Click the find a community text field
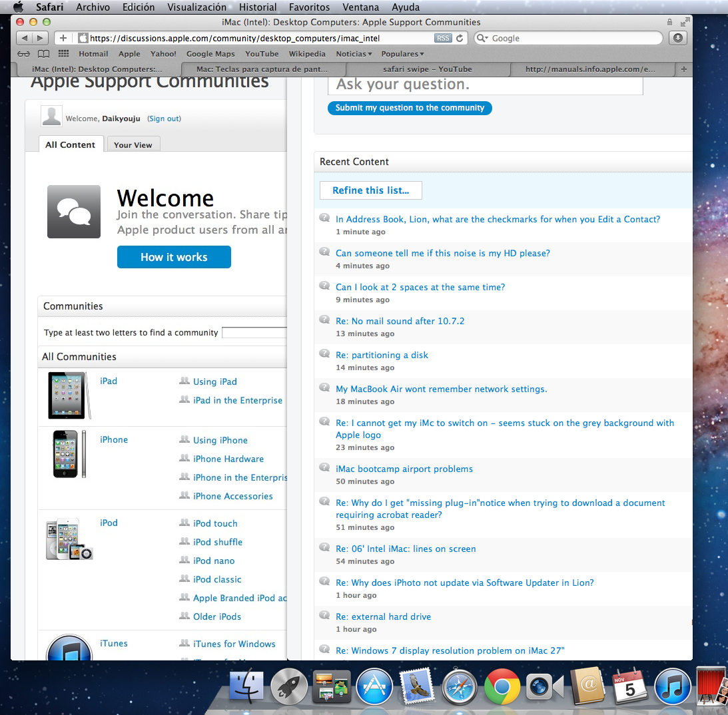 (254, 333)
